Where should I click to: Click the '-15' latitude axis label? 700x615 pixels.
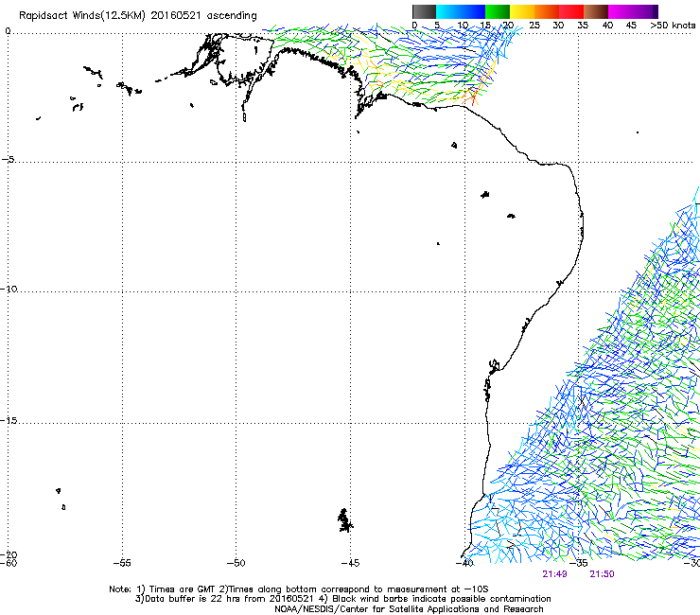pyautogui.click(x=9, y=420)
